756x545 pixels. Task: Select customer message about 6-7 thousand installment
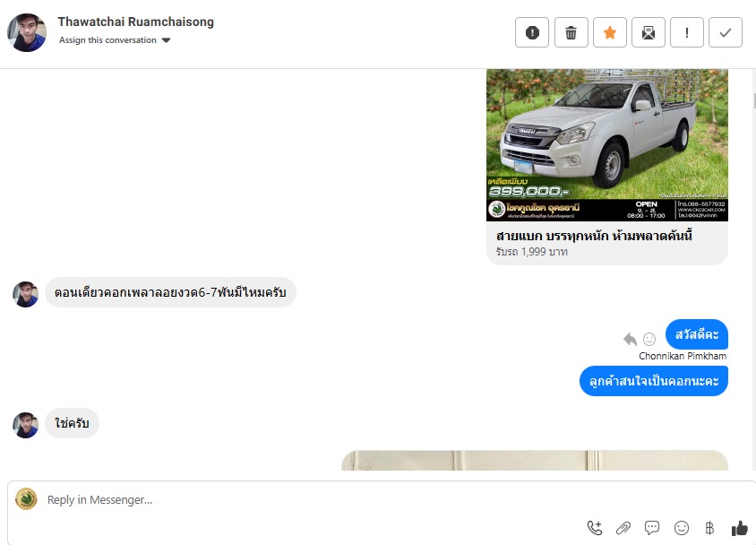(x=170, y=292)
